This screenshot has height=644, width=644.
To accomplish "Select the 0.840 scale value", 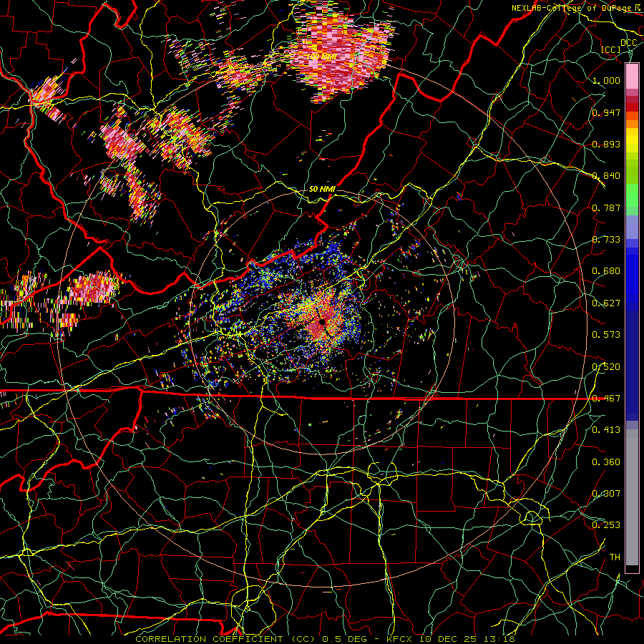I will [x=606, y=176].
